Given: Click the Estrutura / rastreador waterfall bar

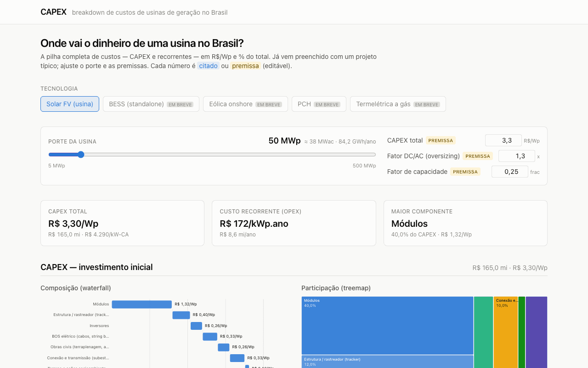Looking at the screenshot, I should tap(181, 315).
